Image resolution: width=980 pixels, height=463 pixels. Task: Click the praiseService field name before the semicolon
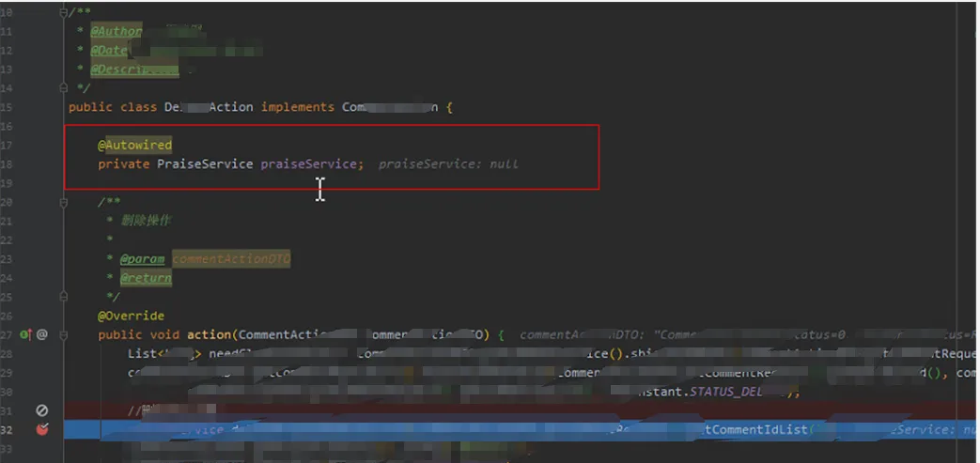309,163
